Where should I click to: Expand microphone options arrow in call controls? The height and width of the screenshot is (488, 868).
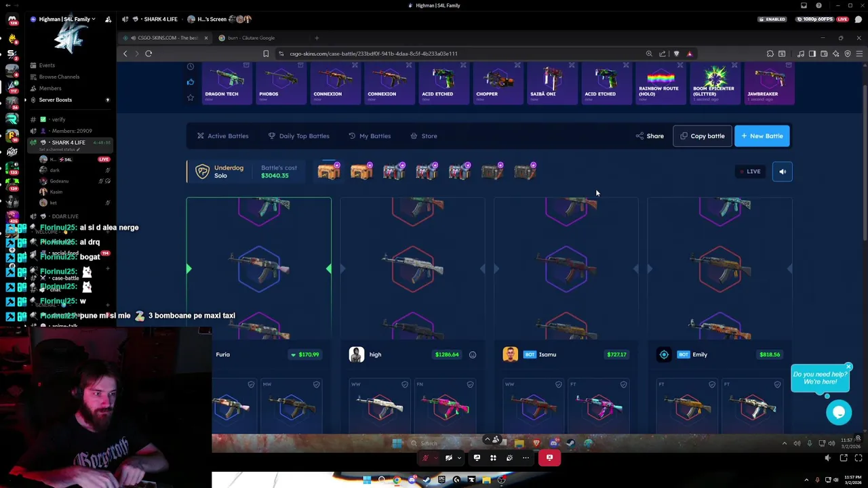pyautogui.click(x=435, y=457)
